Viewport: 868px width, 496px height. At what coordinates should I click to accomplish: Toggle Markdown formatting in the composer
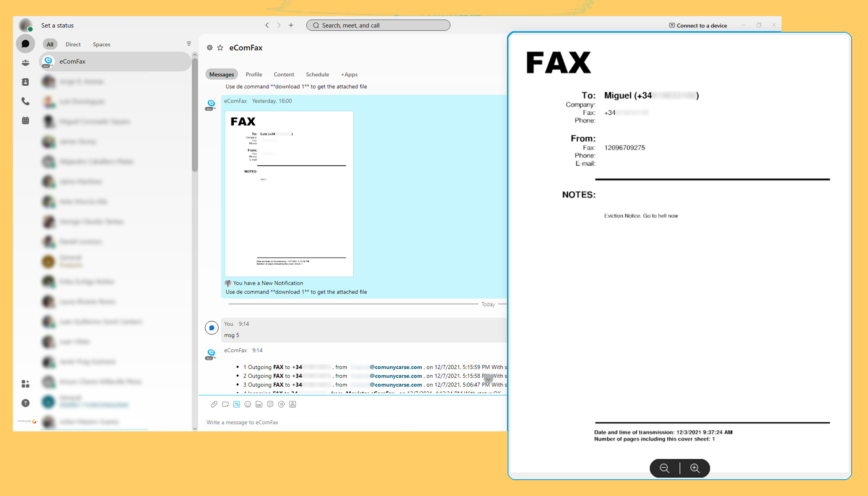click(237, 404)
